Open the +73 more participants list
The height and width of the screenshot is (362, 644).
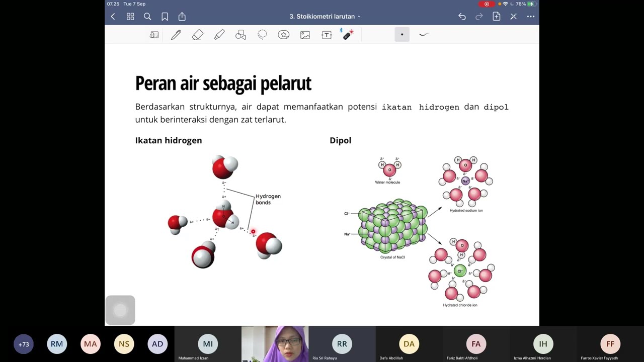pyautogui.click(x=24, y=344)
